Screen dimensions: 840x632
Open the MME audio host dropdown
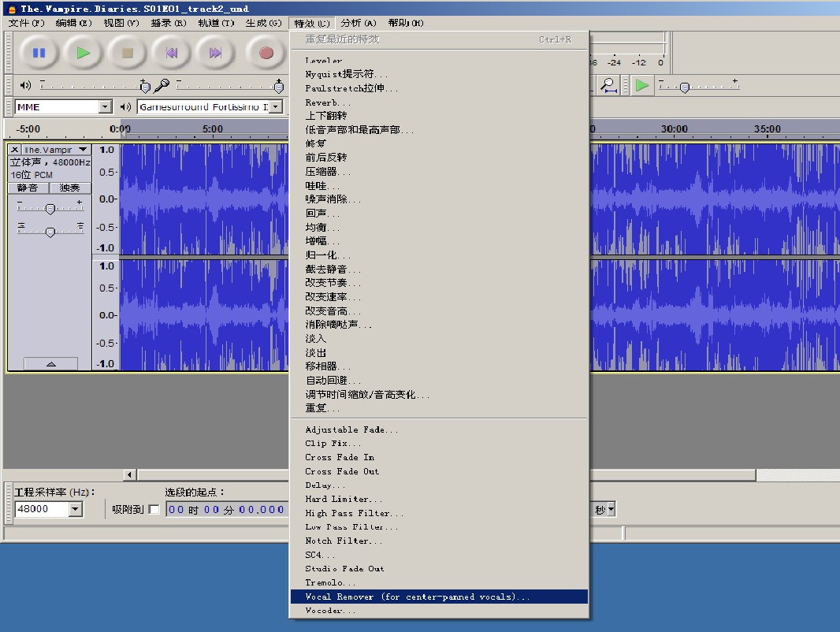(106, 106)
